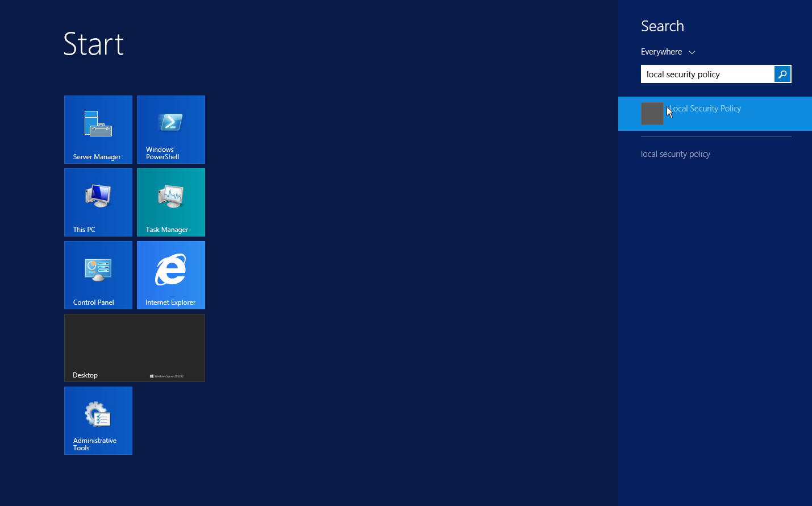
Task: Start Task Manager from the teal tile
Action: coord(171,202)
